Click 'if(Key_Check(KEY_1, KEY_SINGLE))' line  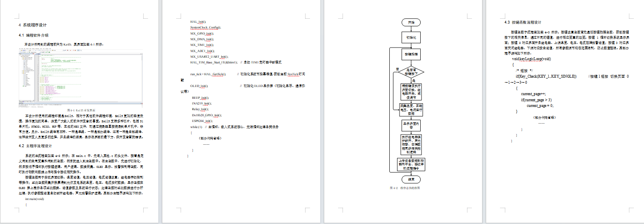point(546,76)
